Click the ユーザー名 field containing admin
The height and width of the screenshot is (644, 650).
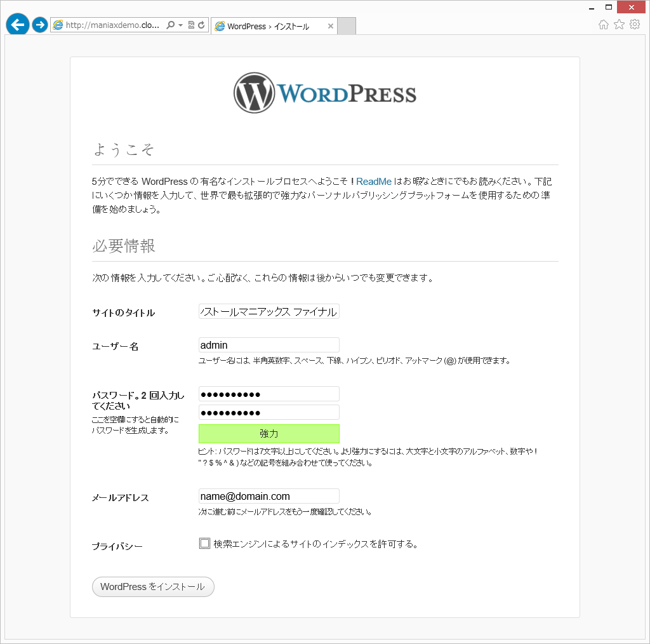269,345
